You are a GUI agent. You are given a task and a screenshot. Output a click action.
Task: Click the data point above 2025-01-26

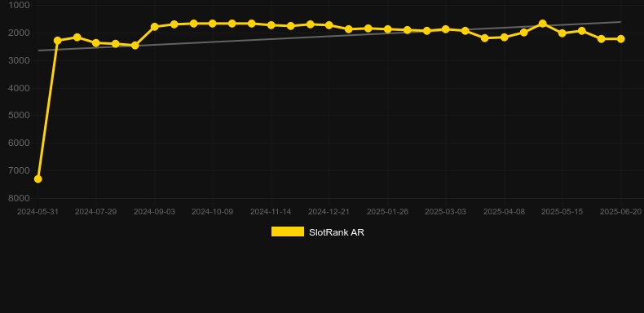coord(387,29)
